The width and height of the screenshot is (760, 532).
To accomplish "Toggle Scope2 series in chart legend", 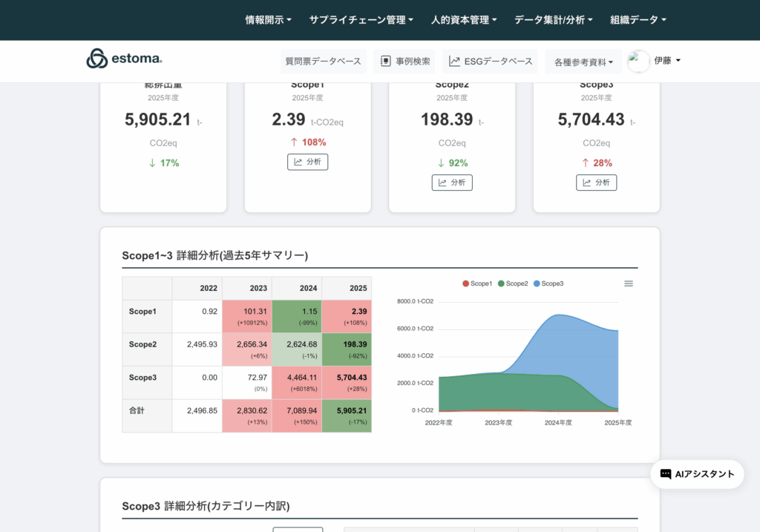I will click(513, 283).
